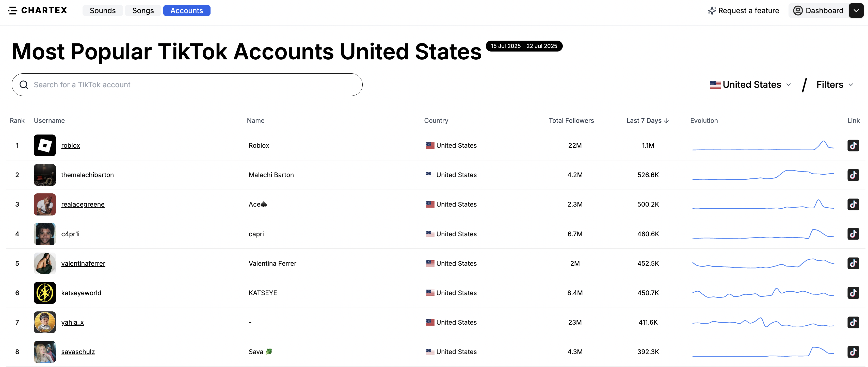Screen dimensions: 868x367
Task: Click the Dashboard button
Action: [x=818, y=11]
